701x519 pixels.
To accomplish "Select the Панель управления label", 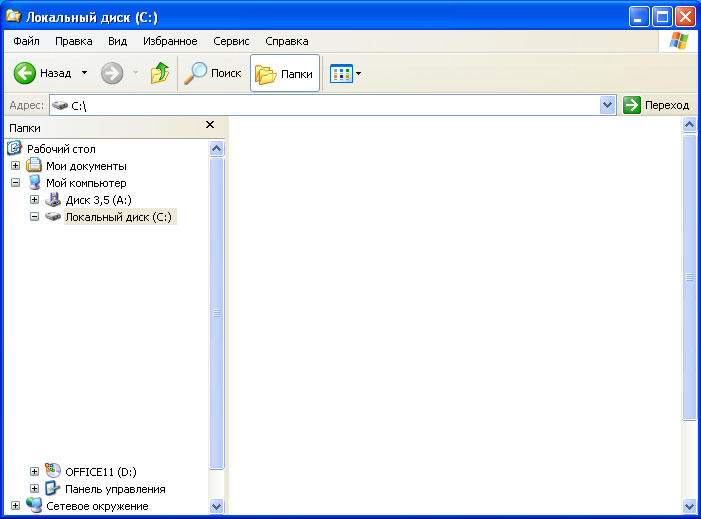I will [115, 489].
